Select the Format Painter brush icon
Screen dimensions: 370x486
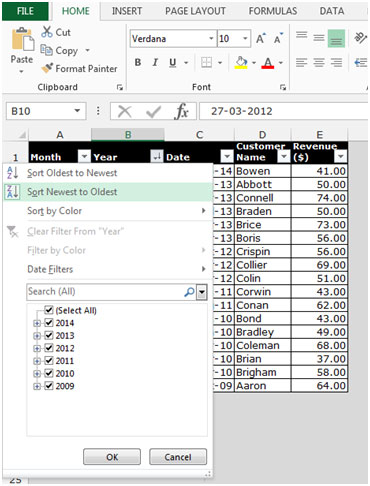click(x=47, y=68)
